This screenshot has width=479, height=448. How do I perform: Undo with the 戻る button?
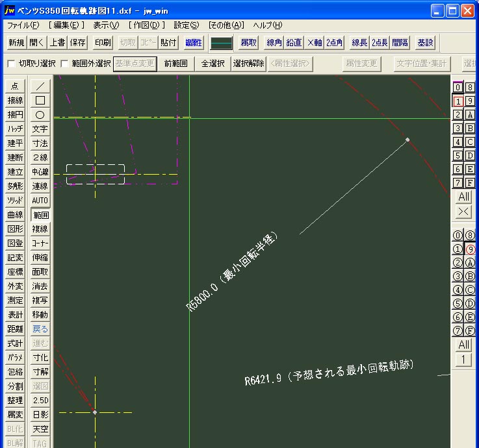(x=40, y=329)
